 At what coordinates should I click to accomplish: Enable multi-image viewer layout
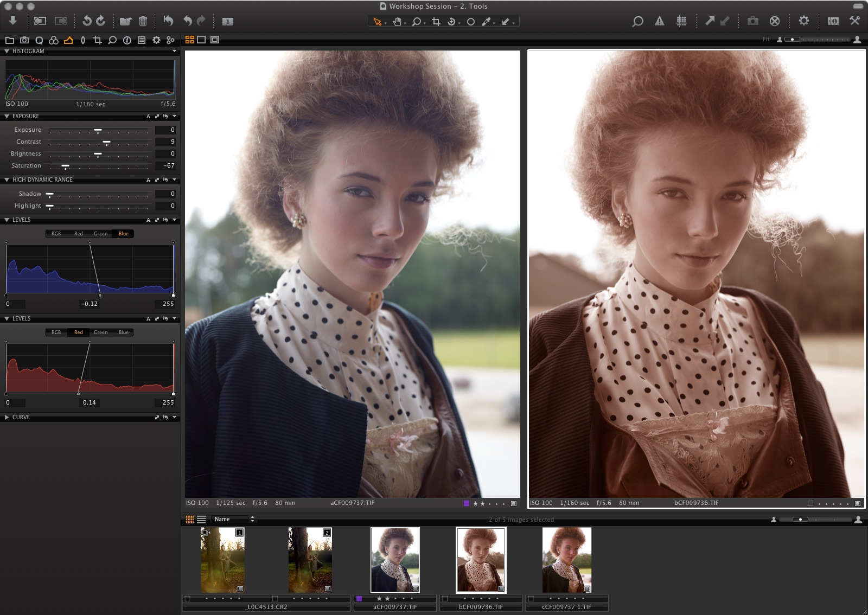189,39
